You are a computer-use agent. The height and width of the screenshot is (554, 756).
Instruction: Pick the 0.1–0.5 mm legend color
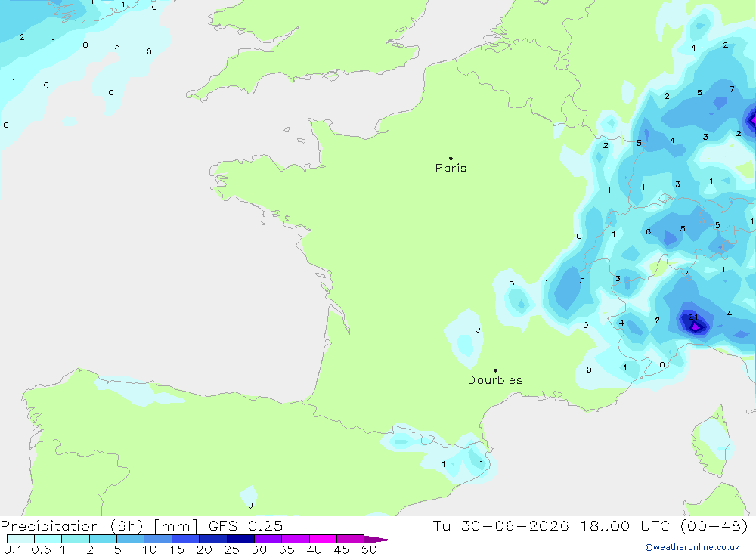pos(20,539)
